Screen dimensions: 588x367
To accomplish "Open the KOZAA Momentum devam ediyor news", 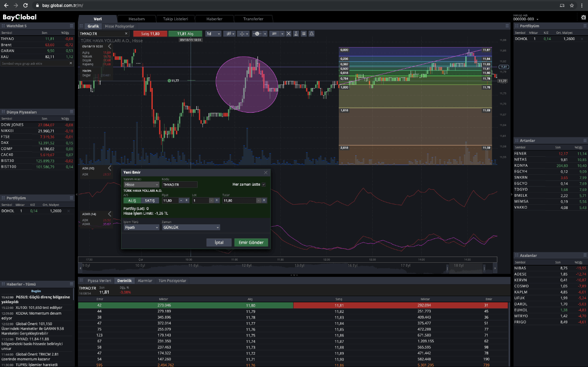I will (x=37, y=316).
